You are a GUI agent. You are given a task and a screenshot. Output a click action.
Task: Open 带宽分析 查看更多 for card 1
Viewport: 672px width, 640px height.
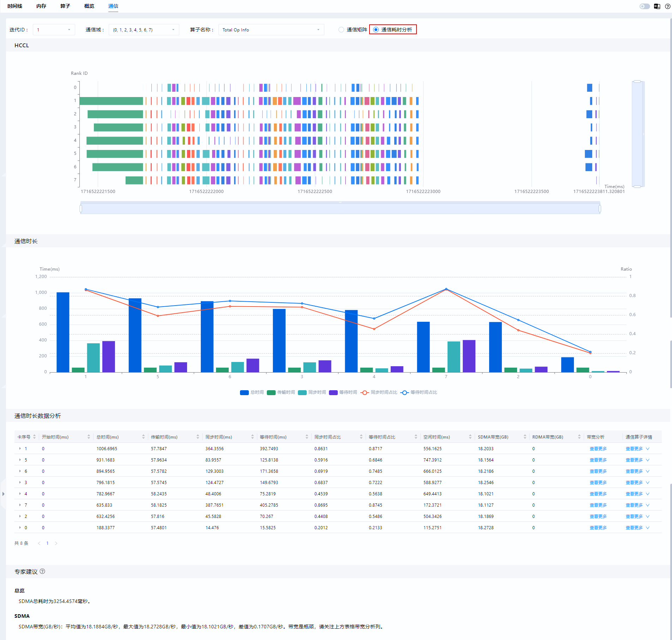[598, 449]
